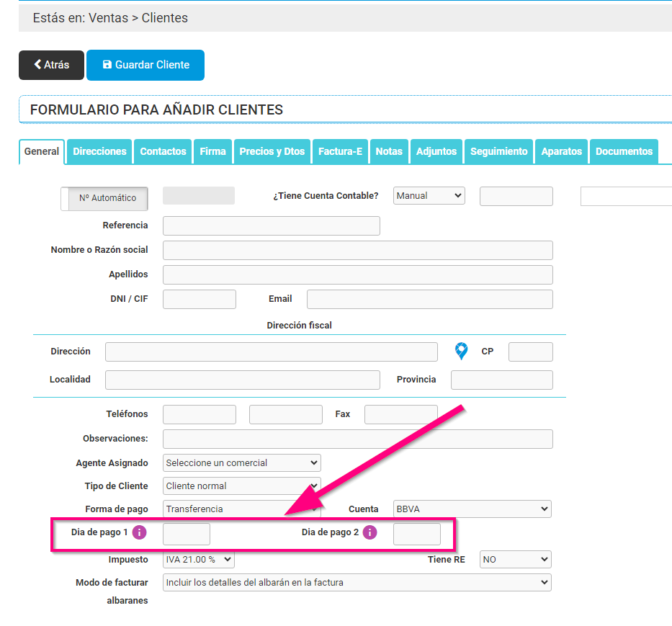The width and height of the screenshot is (672, 626).
Task: Click the map location pin icon
Action: click(x=462, y=352)
